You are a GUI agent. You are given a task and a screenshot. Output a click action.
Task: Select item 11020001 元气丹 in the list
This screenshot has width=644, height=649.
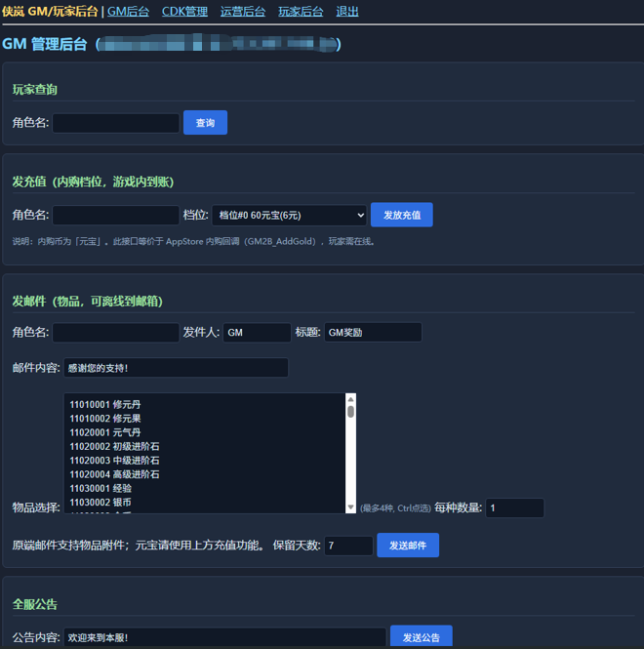coord(205,432)
